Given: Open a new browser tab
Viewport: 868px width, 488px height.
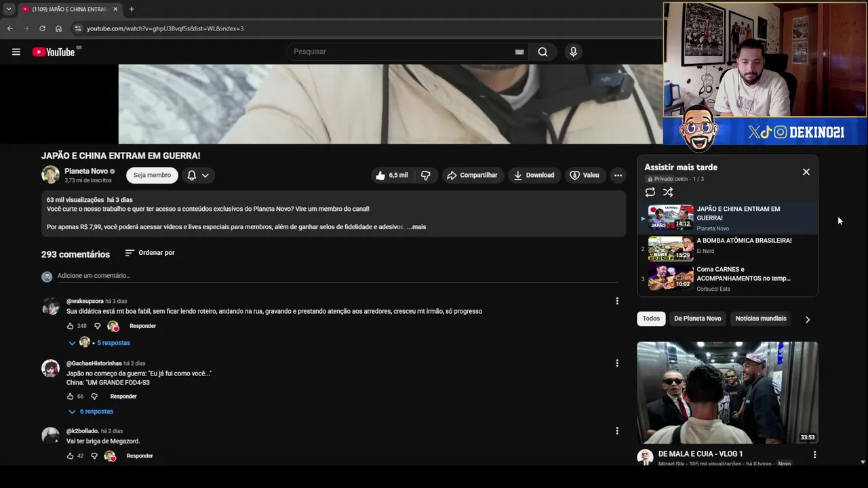Looking at the screenshot, I should pos(132,9).
